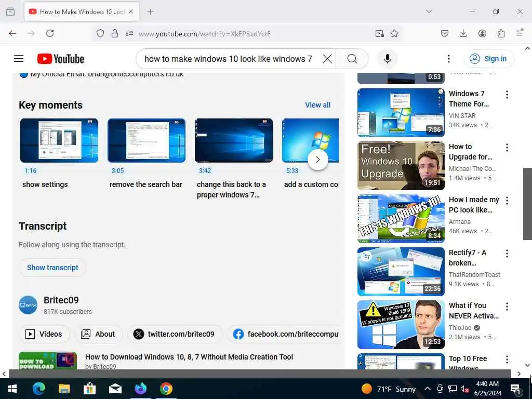Reload the page
The height and width of the screenshot is (399, 532).
point(50,33)
